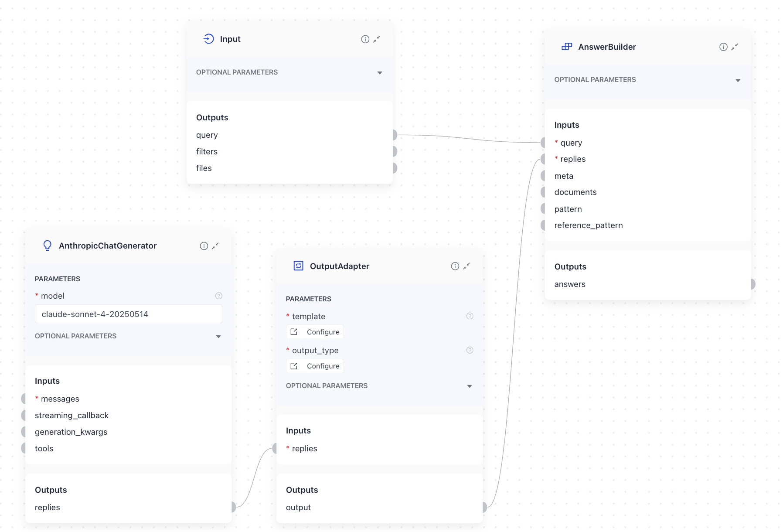Open info tooltip on AnswerBuilder
Screen dimensions: 783x532
click(722, 47)
